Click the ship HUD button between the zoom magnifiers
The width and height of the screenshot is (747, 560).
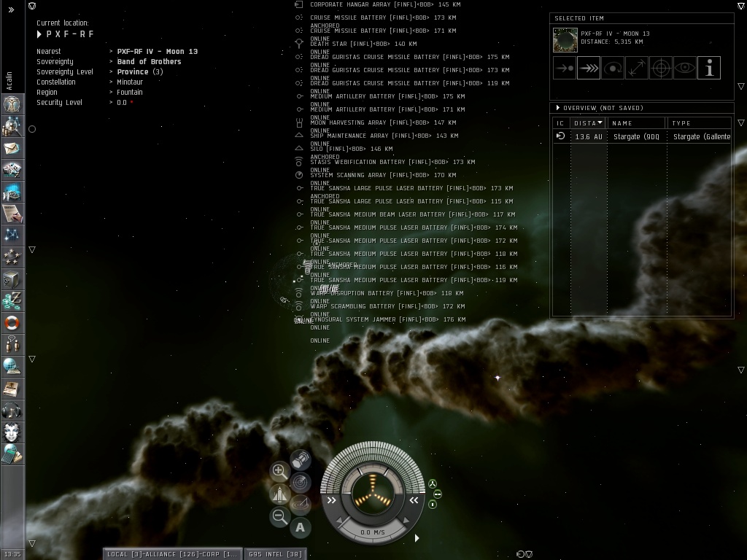click(x=279, y=494)
